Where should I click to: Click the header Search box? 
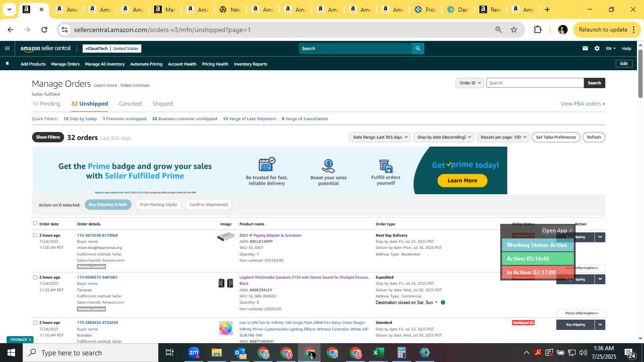tap(355, 49)
